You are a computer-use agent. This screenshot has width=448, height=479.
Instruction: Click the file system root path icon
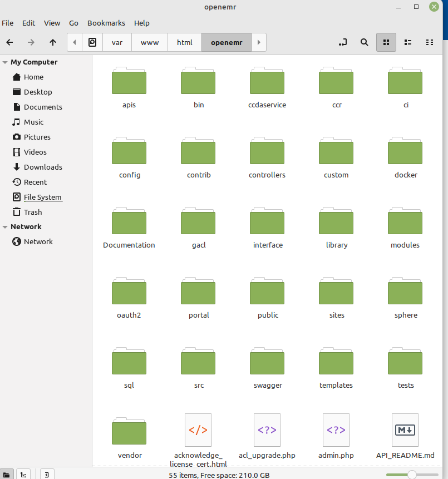[92, 42]
